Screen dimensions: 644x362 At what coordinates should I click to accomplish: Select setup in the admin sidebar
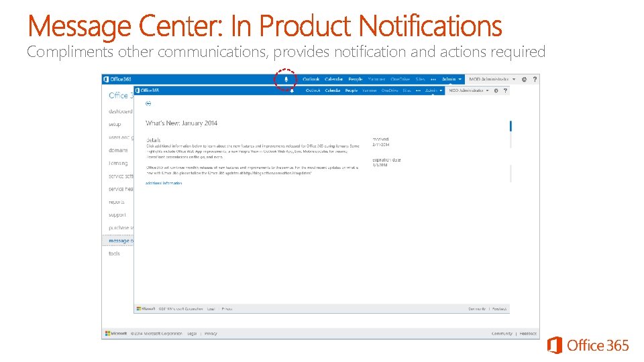click(115, 125)
